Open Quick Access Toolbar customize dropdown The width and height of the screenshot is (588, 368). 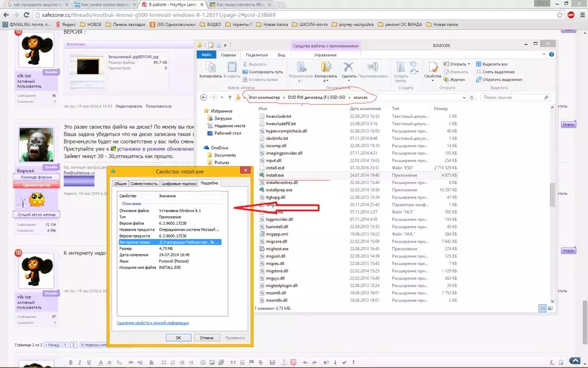pos(225,45)
